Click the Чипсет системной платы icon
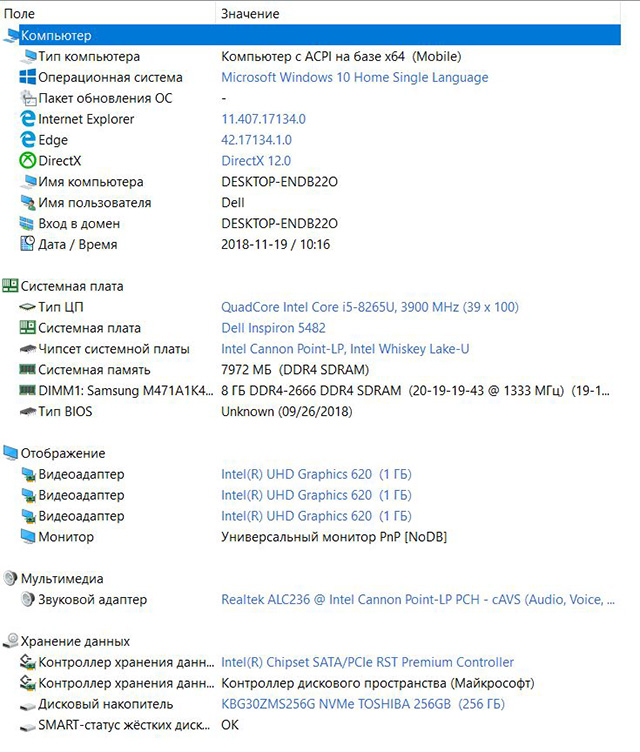 click(x=27, y=349)
